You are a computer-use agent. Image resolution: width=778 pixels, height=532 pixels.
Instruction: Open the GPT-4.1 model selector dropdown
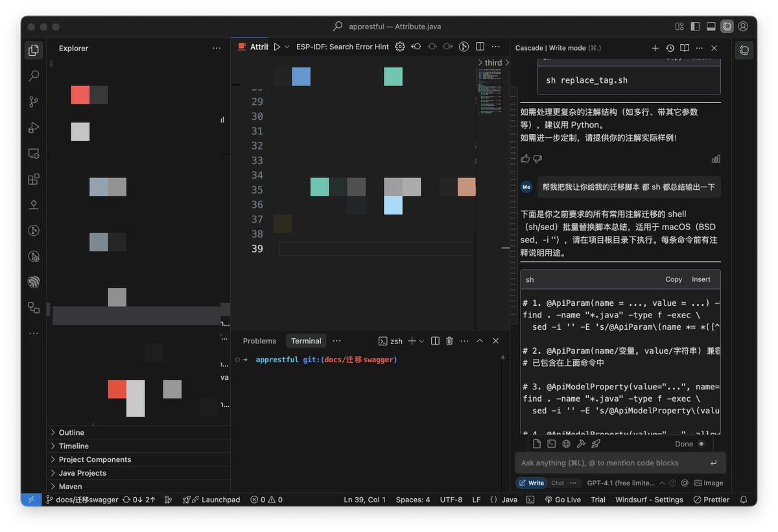pos(625,483)
